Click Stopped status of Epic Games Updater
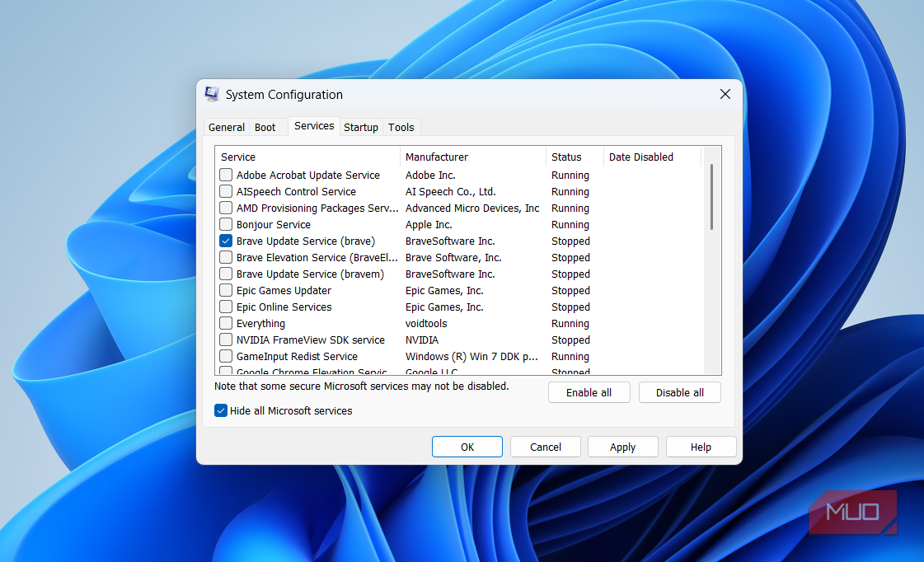The image size is (924, 562). tap(570, 290)
